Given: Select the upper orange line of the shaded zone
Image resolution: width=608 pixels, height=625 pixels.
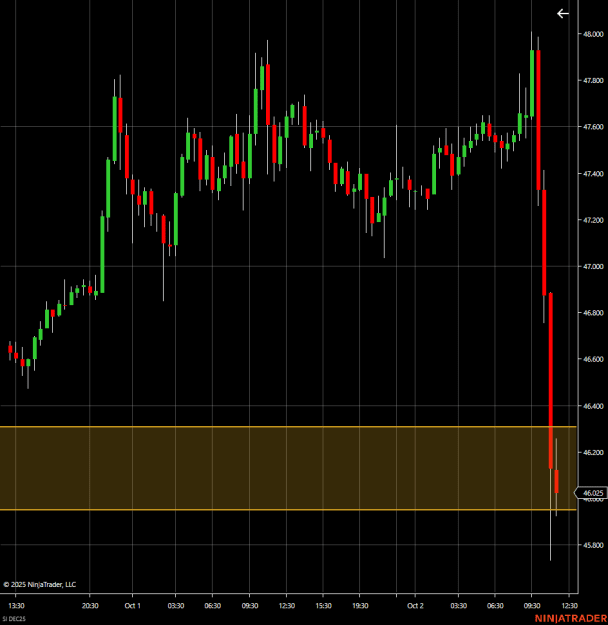Looking at the screenshot, I should (288, 427).
